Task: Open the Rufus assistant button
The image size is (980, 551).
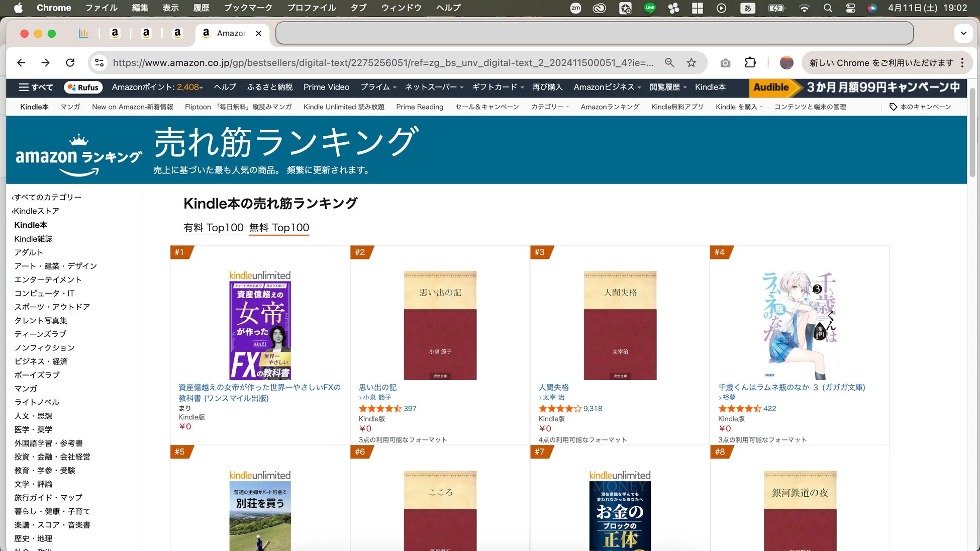Action: tap(83, 87)
